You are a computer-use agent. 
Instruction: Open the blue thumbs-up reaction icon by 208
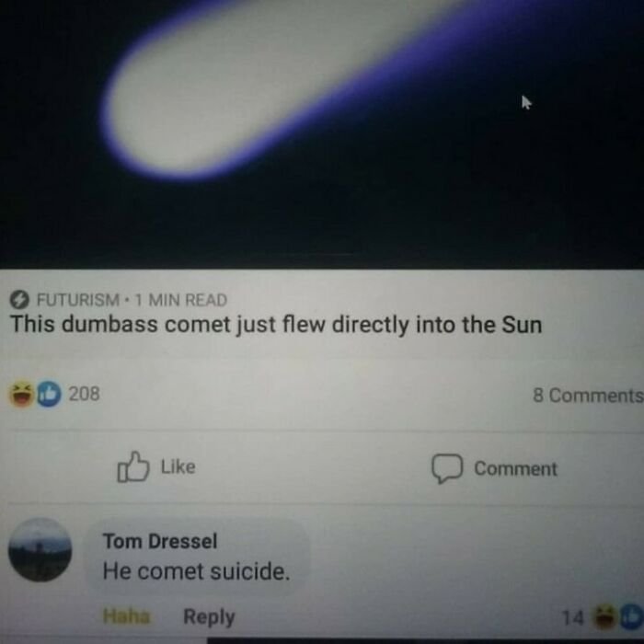49,394
